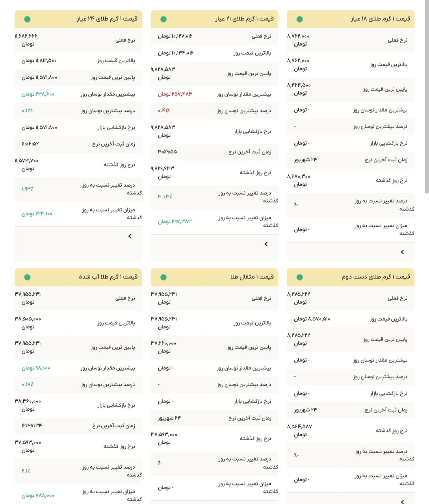Expand chevron below 24-karat gold card
429x504 pixels.
pos(130,236)
